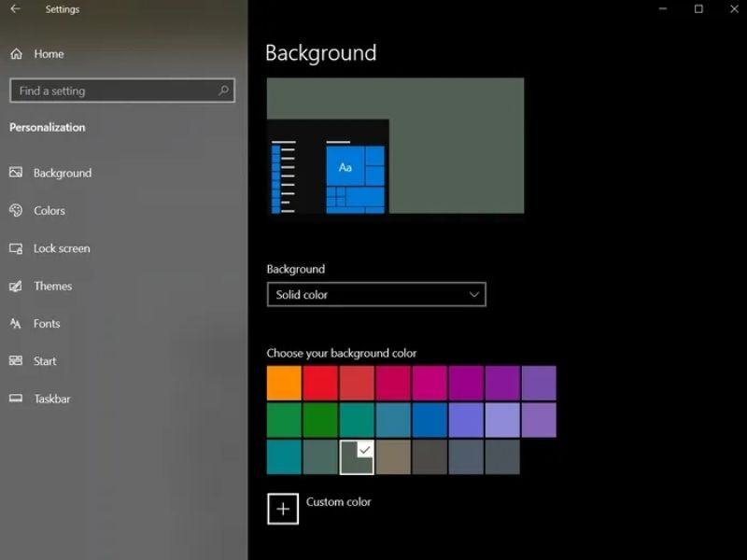Click the Colors palette icon
The width and height of the screenshot is (747, 560).
16,210
